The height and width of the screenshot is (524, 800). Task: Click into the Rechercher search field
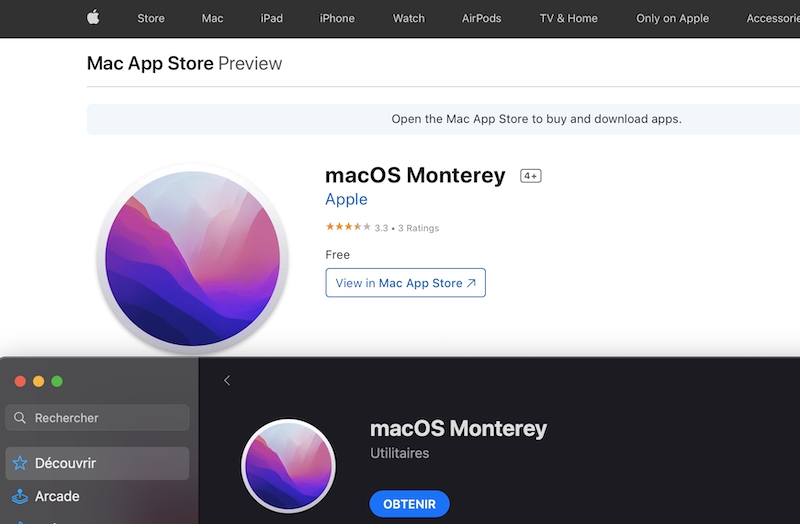105,418
